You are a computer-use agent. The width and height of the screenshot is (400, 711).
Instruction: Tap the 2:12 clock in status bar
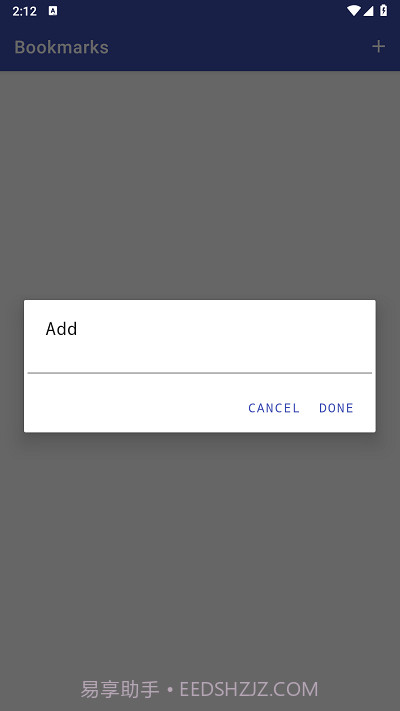(24, 11)
